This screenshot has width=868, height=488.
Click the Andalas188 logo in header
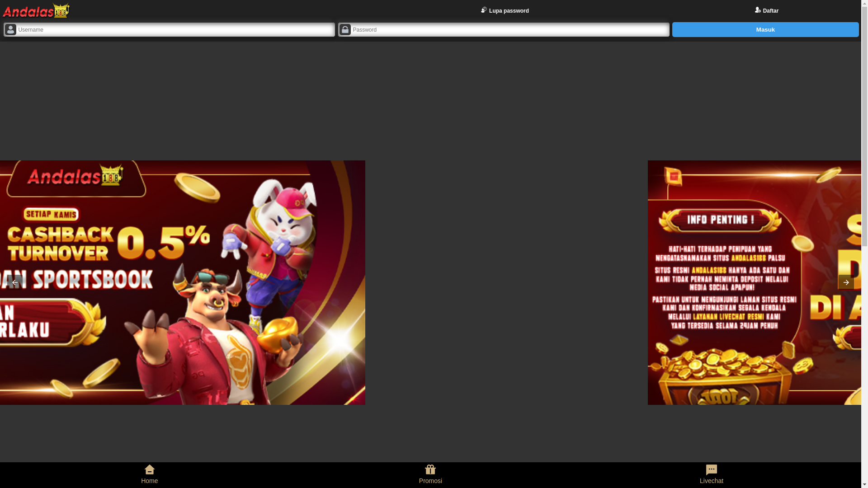(36, 10)
